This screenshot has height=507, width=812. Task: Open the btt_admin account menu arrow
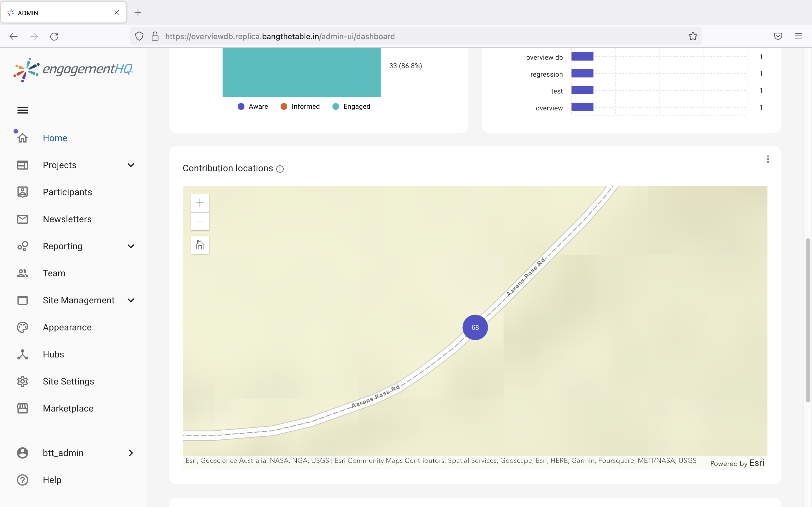[x=131, y=453]
